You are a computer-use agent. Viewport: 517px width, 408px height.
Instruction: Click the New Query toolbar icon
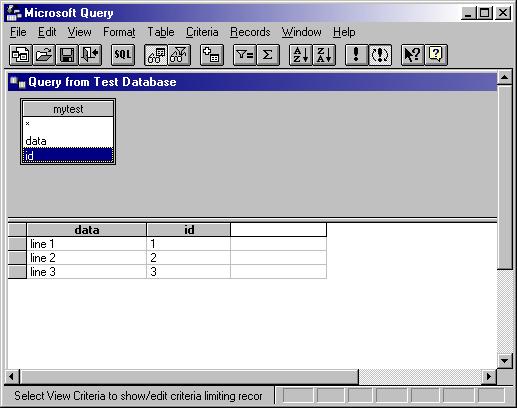tap(21, 55)
